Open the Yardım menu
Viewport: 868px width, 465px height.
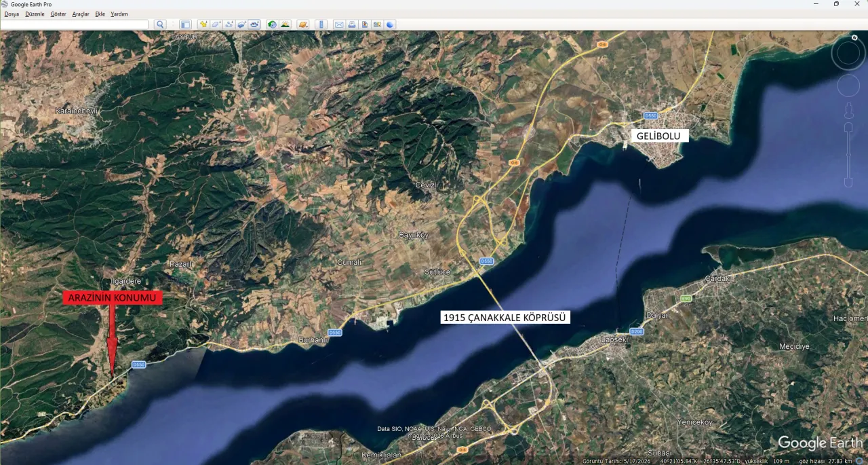pyautogui.click(x=119, y=14)
